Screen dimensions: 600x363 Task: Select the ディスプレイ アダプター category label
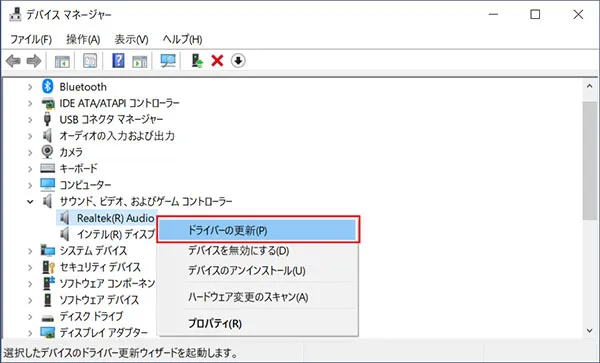click(x=103, y=332)
